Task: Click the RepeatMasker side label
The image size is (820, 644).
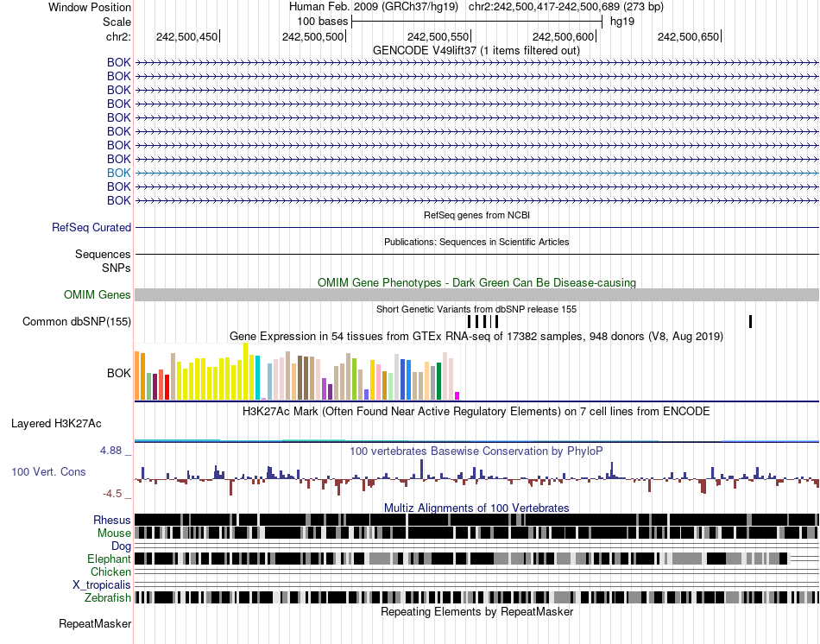Action: (95, 623)
